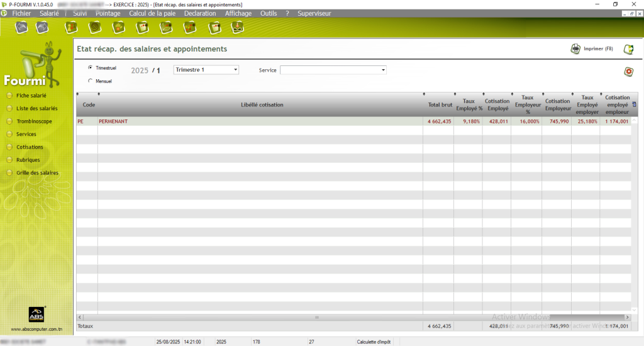
Task: Click the forward arrow toolbar icon
Action: point(43,27)
